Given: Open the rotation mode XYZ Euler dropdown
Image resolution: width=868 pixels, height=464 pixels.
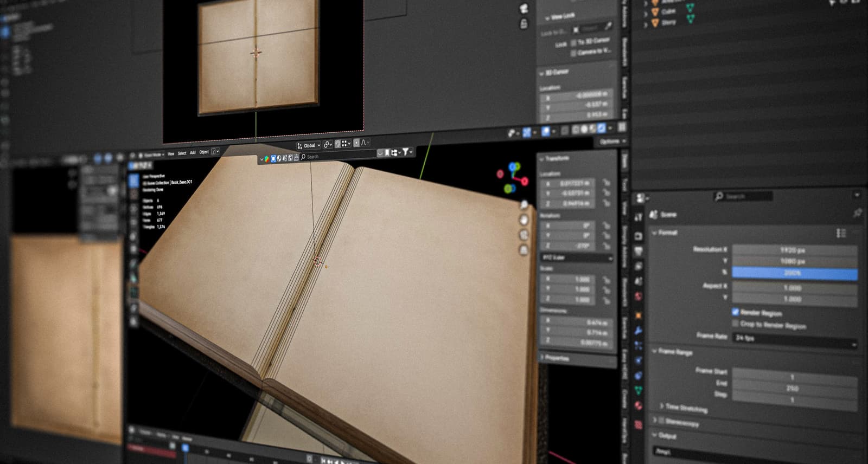Looking at the screenshot, I should [577, 257].
